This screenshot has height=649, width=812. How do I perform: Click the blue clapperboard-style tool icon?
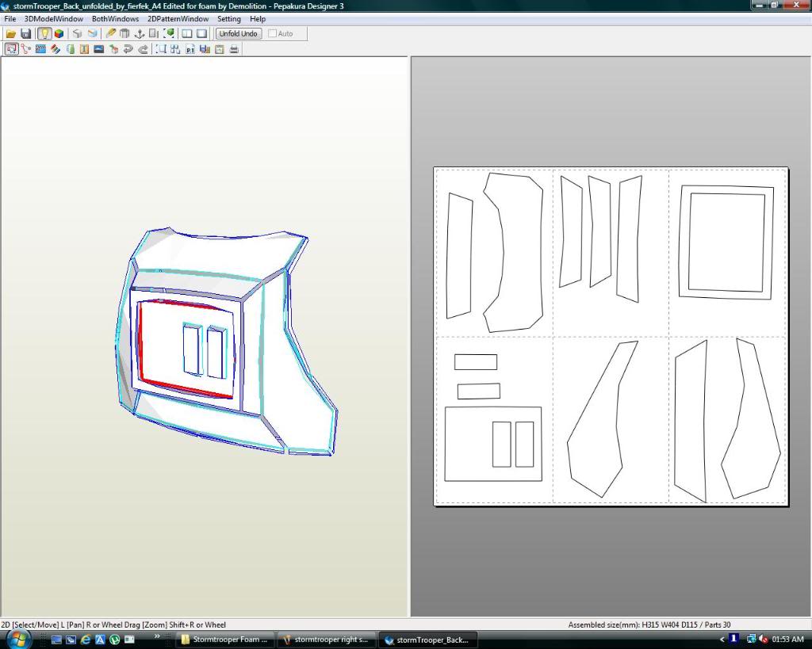pos(40,49)
